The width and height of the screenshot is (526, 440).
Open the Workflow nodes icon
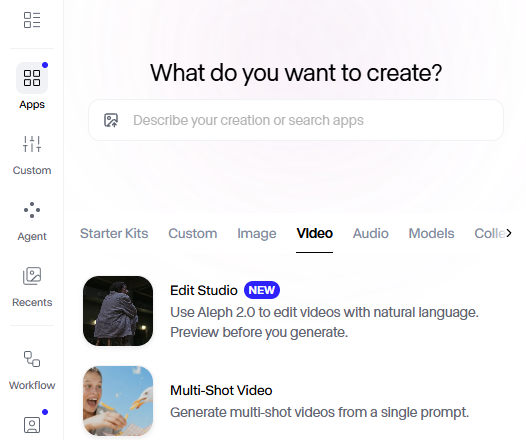coord(32,359)
